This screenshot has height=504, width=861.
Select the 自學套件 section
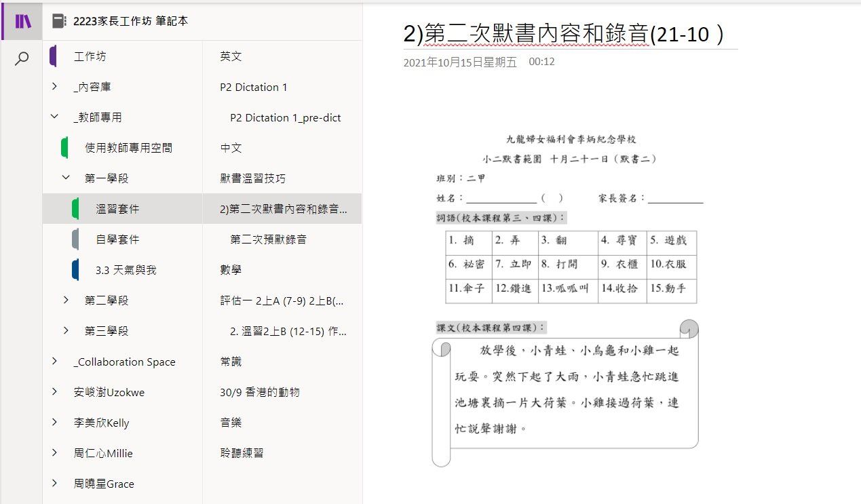pos(117,239)
